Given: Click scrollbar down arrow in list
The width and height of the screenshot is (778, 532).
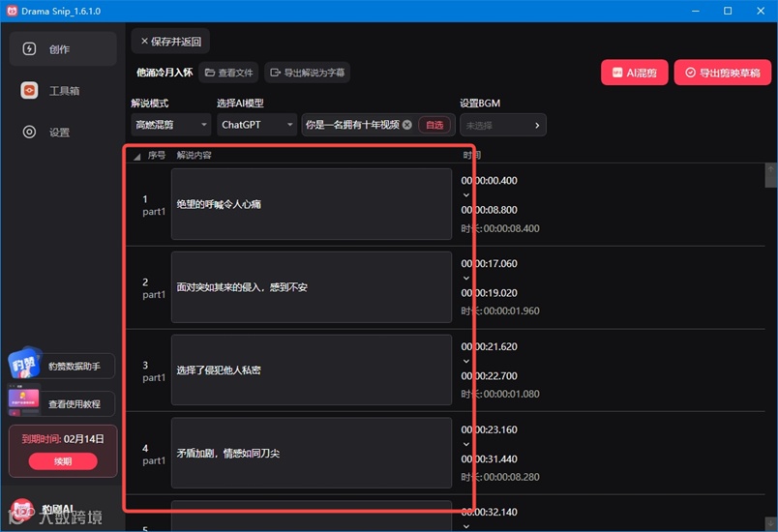Looking at the screenshot, I should tap(770, 523).
